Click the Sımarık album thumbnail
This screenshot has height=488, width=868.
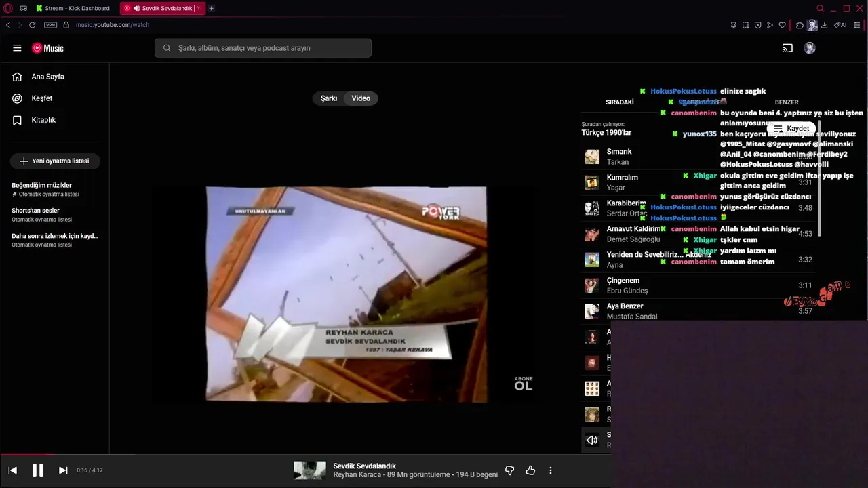coord(592,157)
